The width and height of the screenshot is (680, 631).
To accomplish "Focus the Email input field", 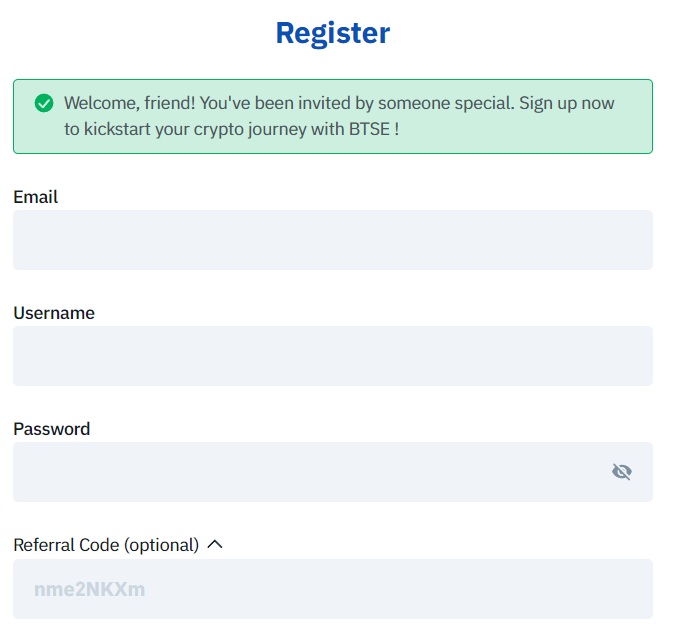I will (x=333, y=240).
